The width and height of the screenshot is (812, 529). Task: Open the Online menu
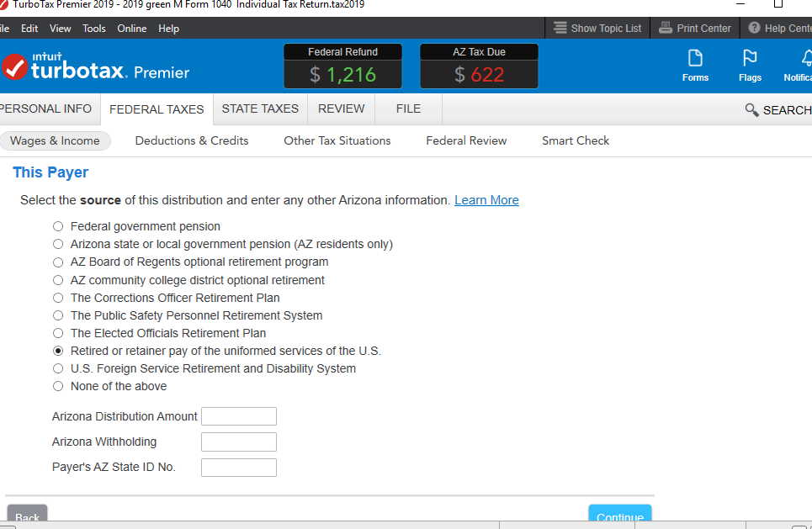[131, 29]
